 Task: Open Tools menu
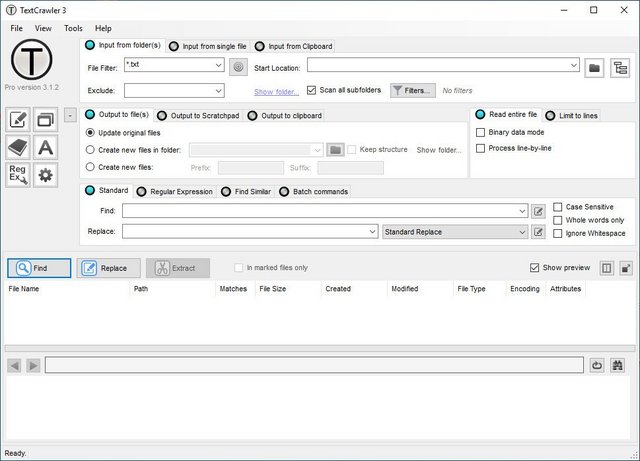pos(73,28)
